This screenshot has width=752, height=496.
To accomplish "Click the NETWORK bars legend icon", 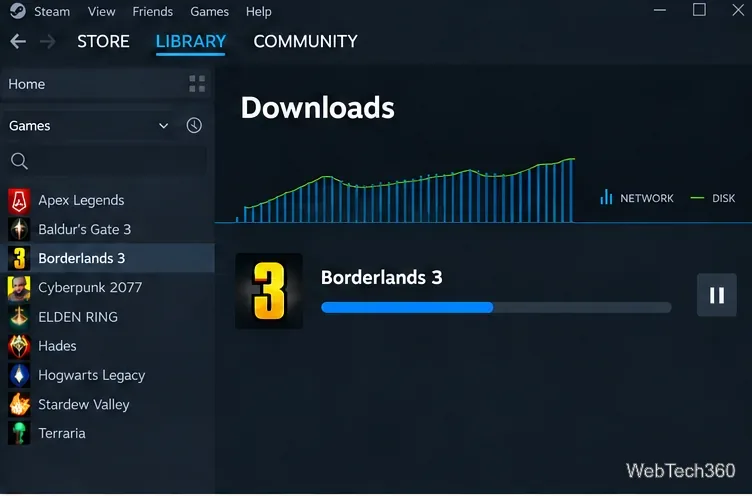I will [606, 197].
